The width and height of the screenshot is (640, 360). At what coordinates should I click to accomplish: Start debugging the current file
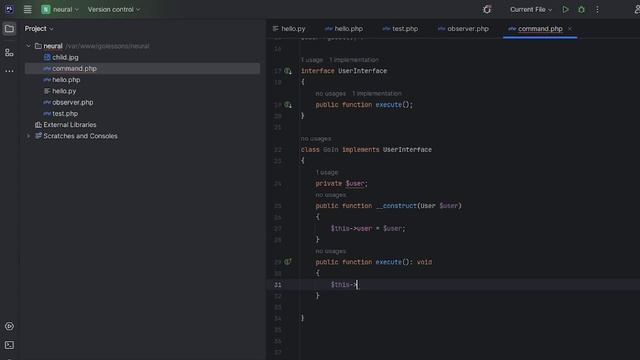click(x=581, y=9)
